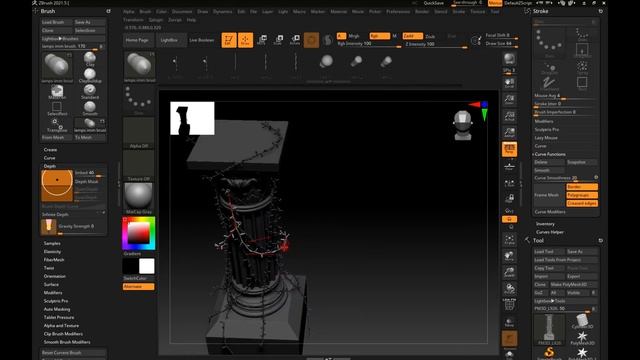
Task: Click the Frame icon in right shelf
Action: pyautogui.click(x=509, y=240)
